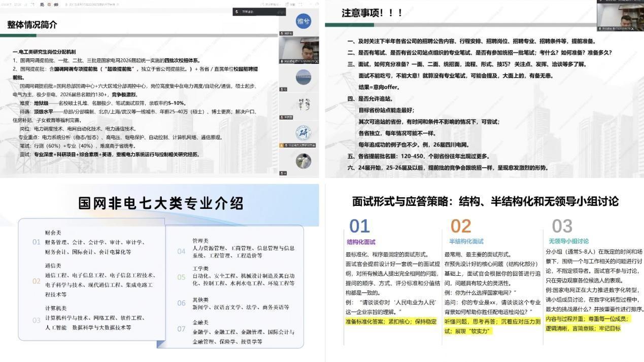Click the 通信类 category heading
This screenshot has height=362, width=644.
[53, 265]
